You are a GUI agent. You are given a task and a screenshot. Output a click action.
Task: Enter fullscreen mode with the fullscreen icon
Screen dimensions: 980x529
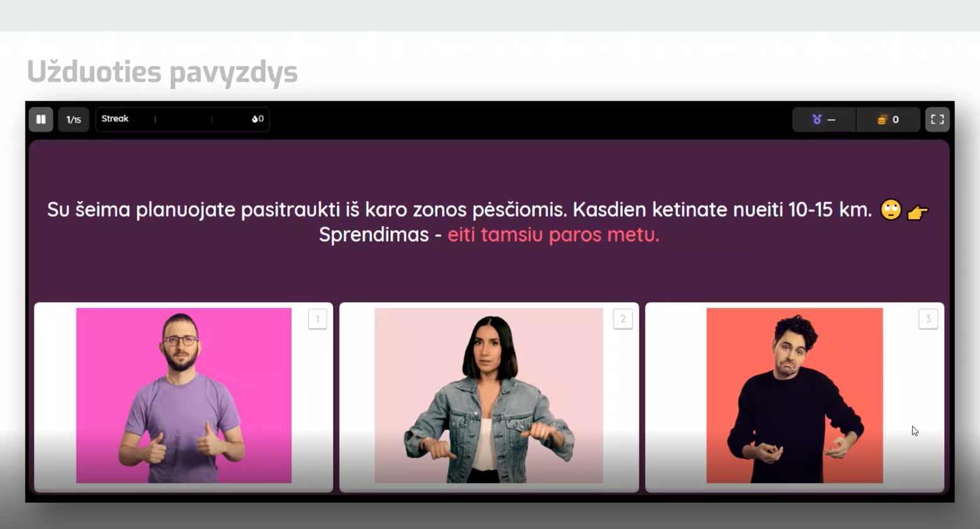(x=937, y=119)
